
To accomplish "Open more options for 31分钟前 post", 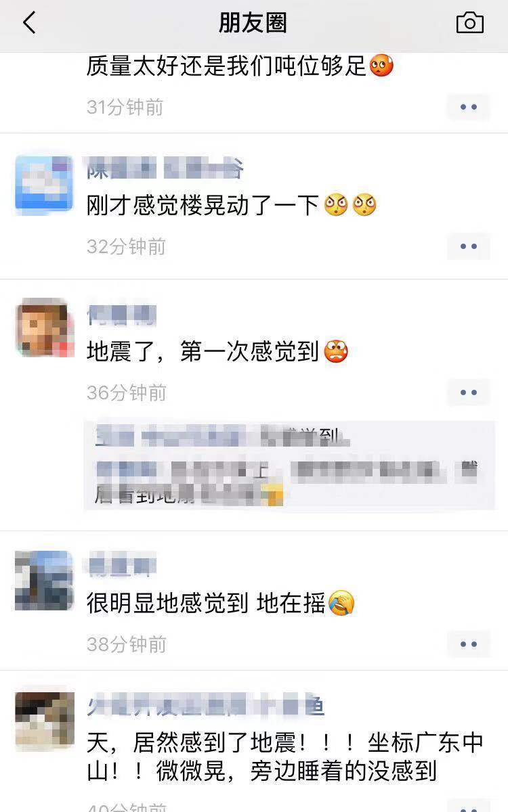I will click(x=469, y=107).
